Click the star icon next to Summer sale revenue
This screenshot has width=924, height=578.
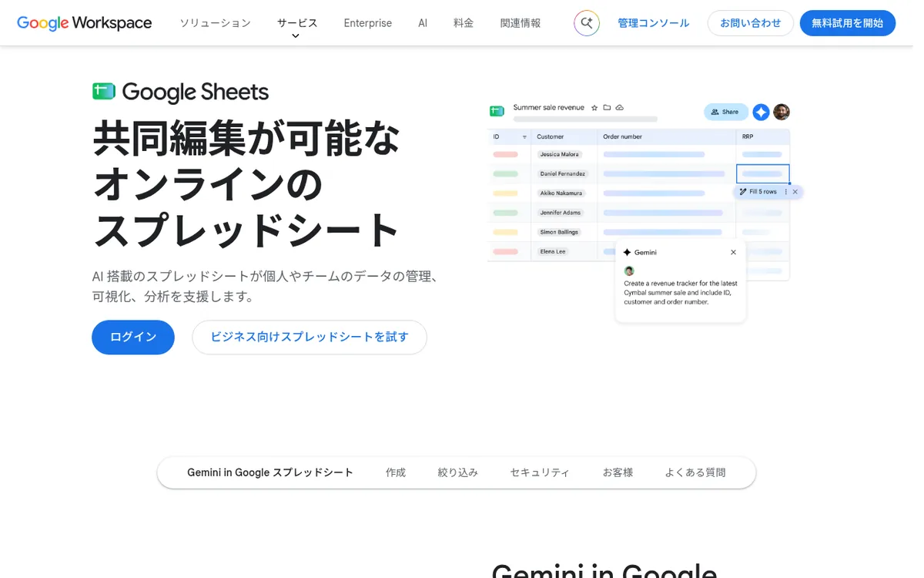(x=594, y=108)
